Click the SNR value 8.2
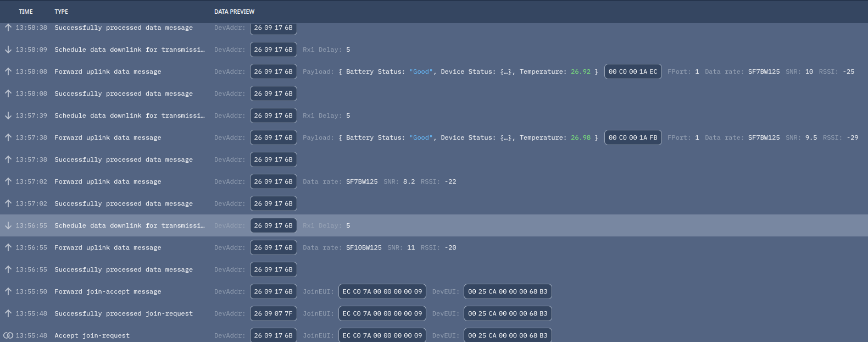 click(409, 181)
